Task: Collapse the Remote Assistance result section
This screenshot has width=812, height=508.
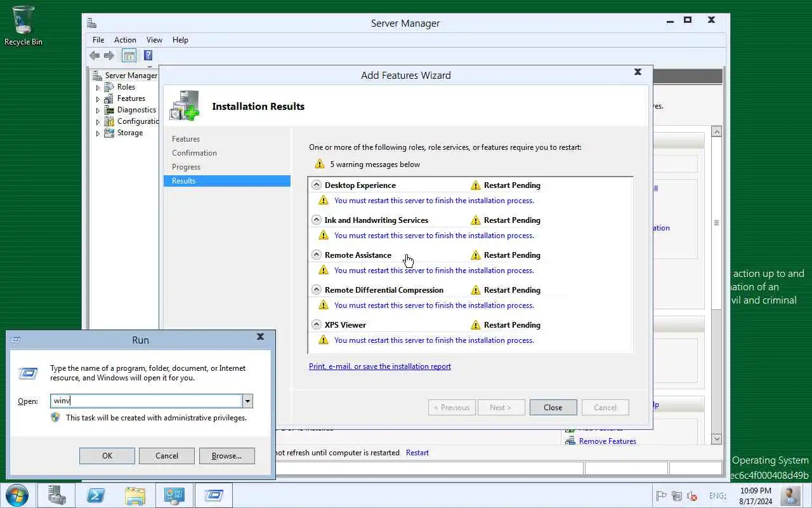Action: click(x=317, y=255)
